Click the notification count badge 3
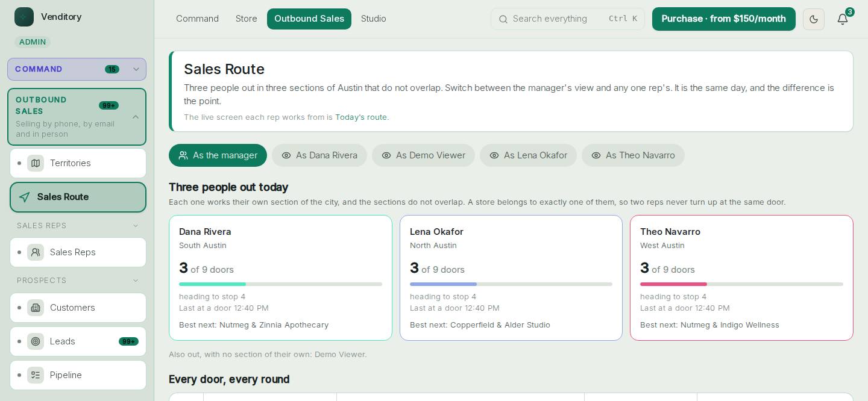Screen dimensions: 868x401 [850, 12]
